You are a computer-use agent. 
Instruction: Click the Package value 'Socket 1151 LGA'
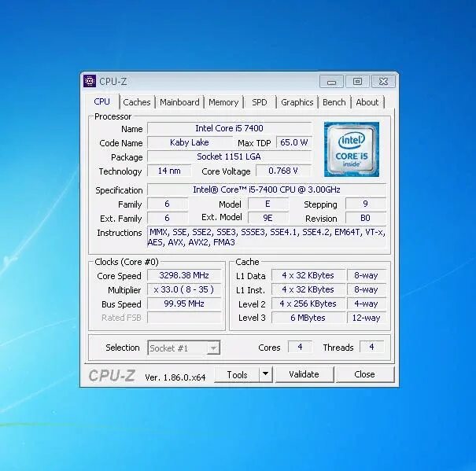[x=230, y=156]
